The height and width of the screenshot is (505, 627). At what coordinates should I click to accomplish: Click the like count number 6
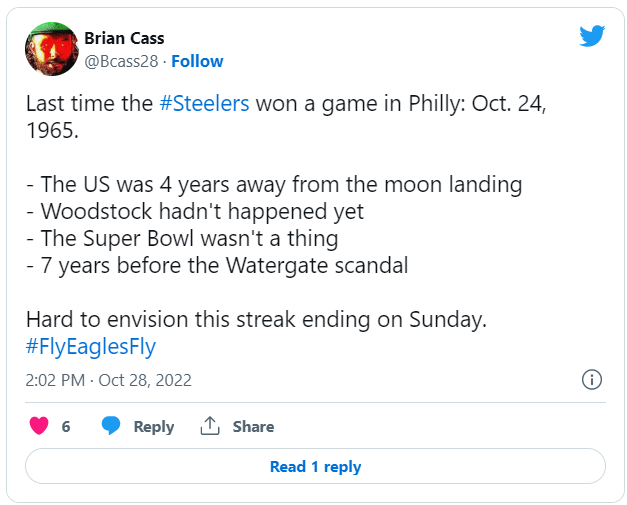pos(66,426)
